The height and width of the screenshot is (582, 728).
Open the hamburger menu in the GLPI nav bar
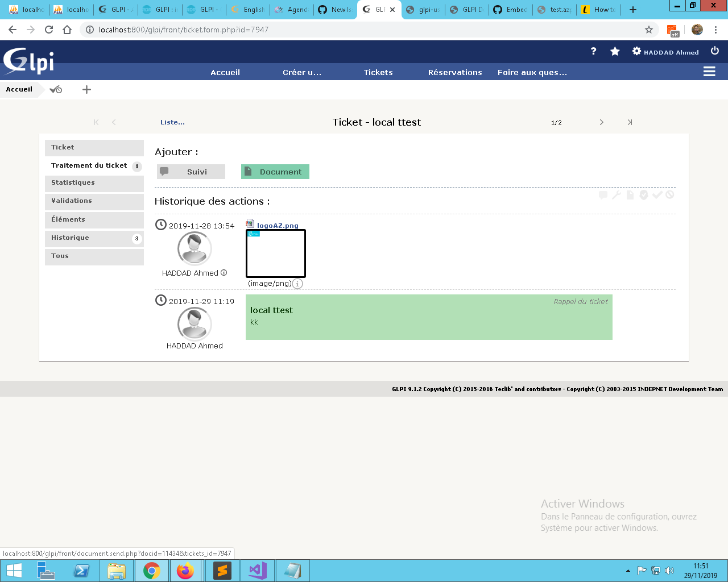click(x=709, y=72)
